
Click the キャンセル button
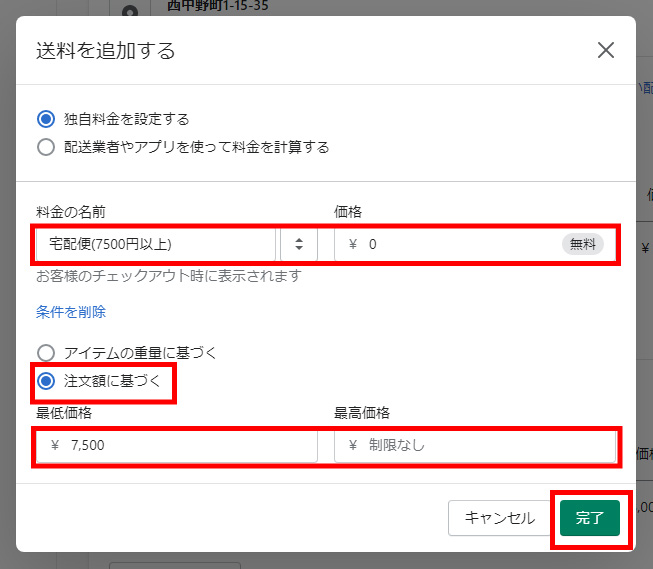pyautogui.click(x=499, y=518)
